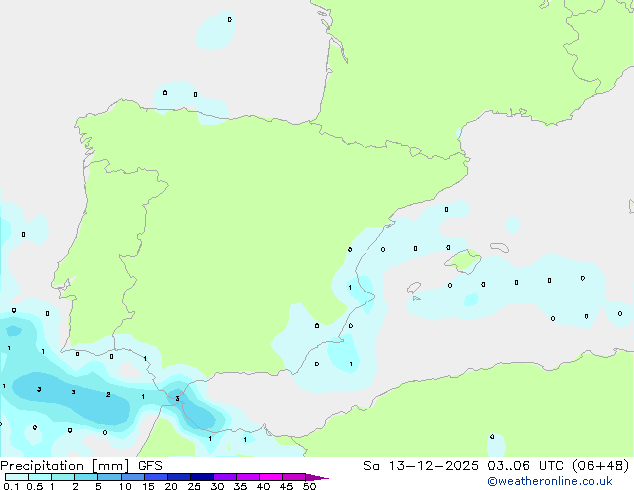
Task: Click the 25 legend scale label
Action: pos(194,486)
